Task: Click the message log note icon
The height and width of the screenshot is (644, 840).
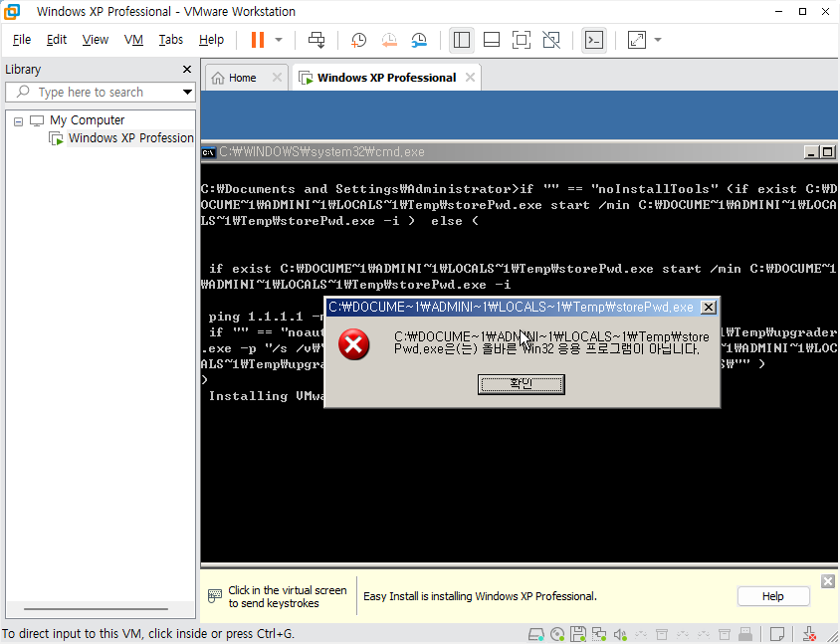Action: [x=776, y=635]
